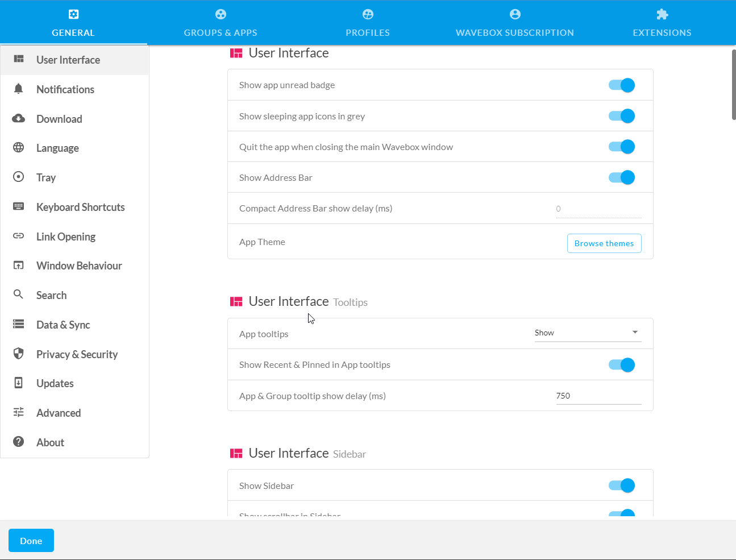Click the vertical scrollbar thumb
Screen dimensions: 736x560
pos(734,85)
